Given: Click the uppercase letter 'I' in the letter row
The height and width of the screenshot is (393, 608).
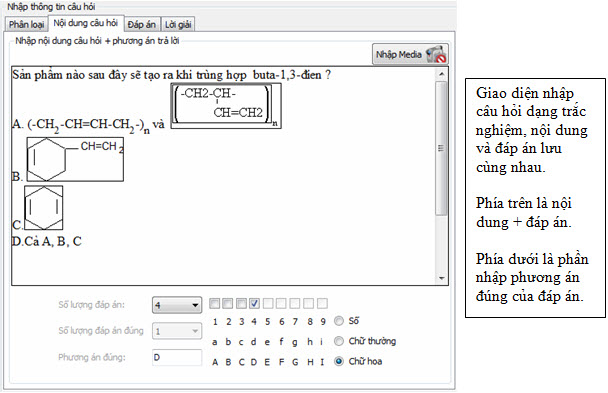Looking at the screenshot, I should click(x=322, y=362).
